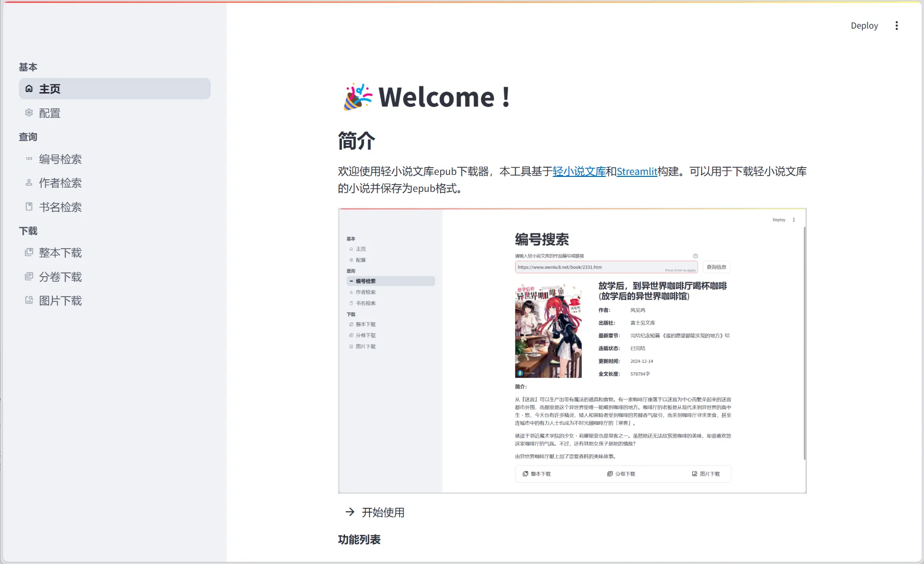The width and height of the screenshot is (924, 564).
Task: Click the 功能列表 heading
Action: pos(359,539)
